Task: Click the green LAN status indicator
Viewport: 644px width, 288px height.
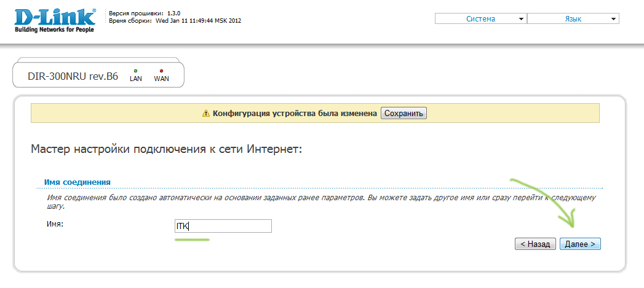Action: pos(135,71)
